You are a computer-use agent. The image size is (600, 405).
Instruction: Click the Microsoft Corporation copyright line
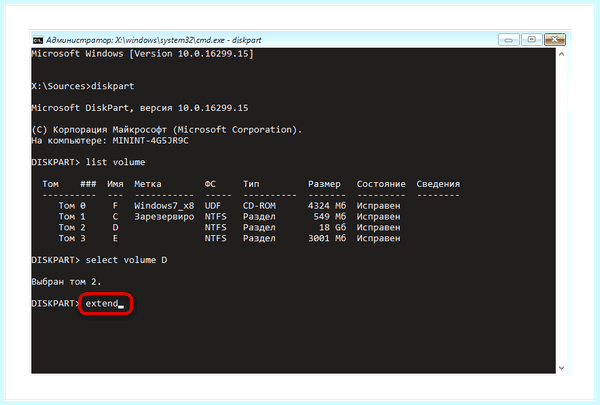166,130
